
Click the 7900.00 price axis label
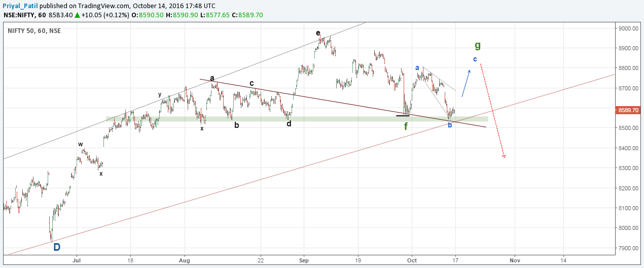click(x=628, y=248)
